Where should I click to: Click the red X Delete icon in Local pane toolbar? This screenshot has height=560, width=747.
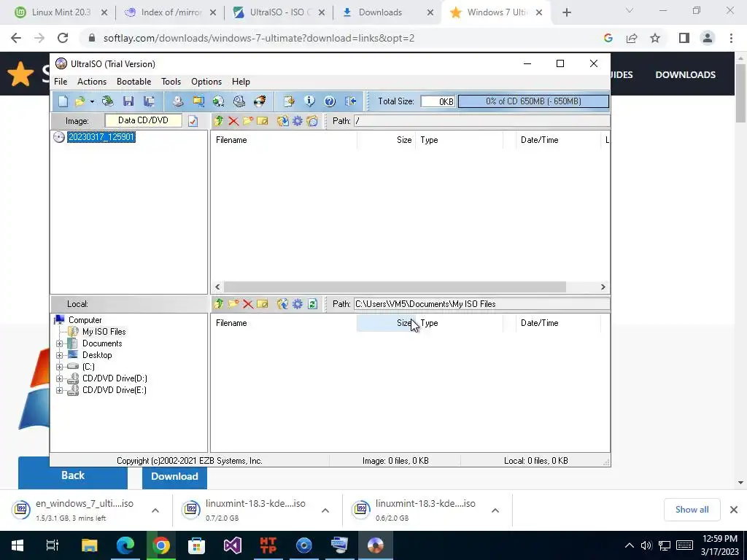click(248, 304)
